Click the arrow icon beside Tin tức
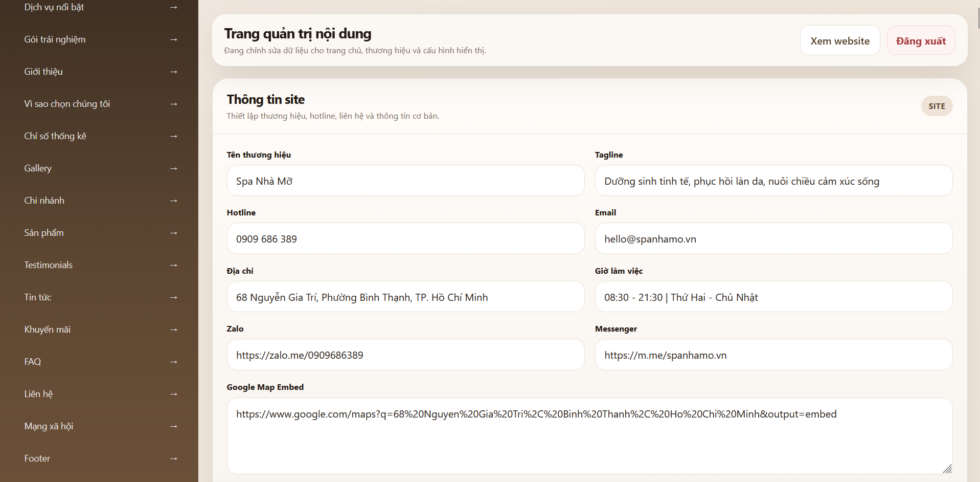 173,297
